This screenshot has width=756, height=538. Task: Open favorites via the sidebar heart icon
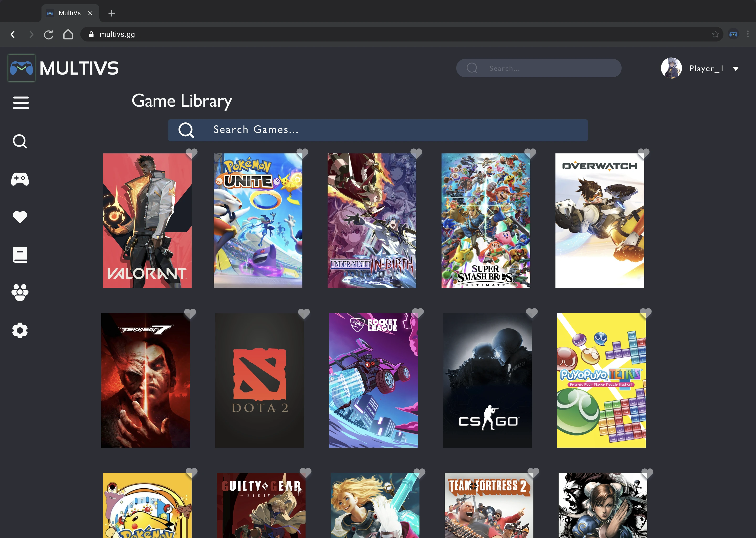[20, 217]
